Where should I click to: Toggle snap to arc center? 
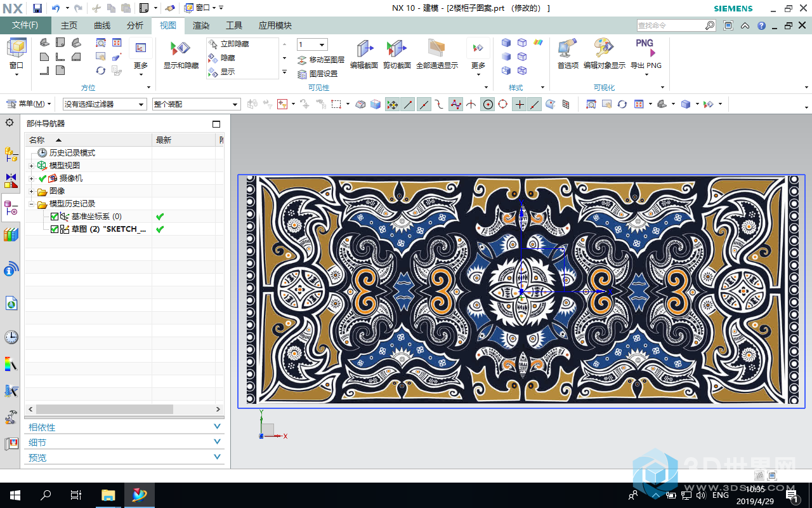[x=488, y=104]
